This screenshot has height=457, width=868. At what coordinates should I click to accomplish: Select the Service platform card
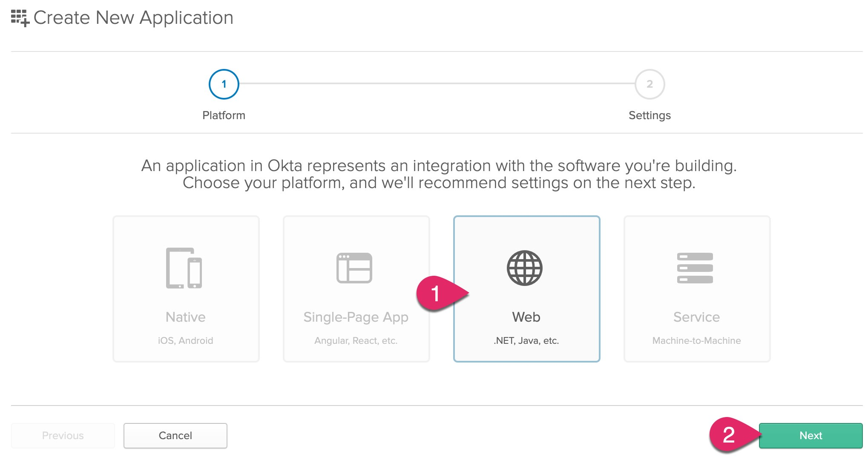coord(697,289)
